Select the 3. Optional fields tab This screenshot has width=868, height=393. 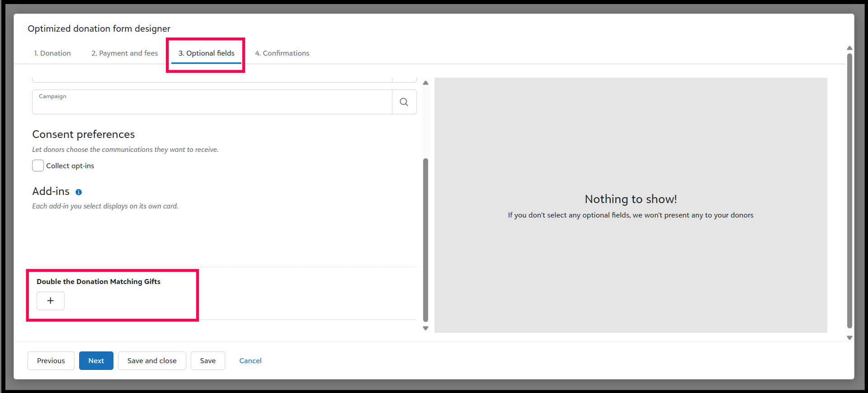click(206, 53)
